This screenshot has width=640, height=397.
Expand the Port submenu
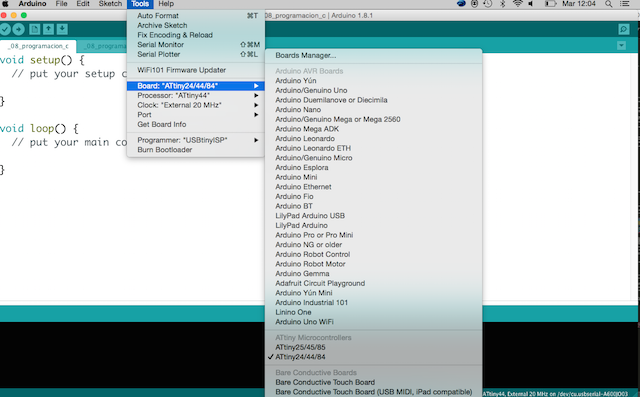click(x=196, y=115)
